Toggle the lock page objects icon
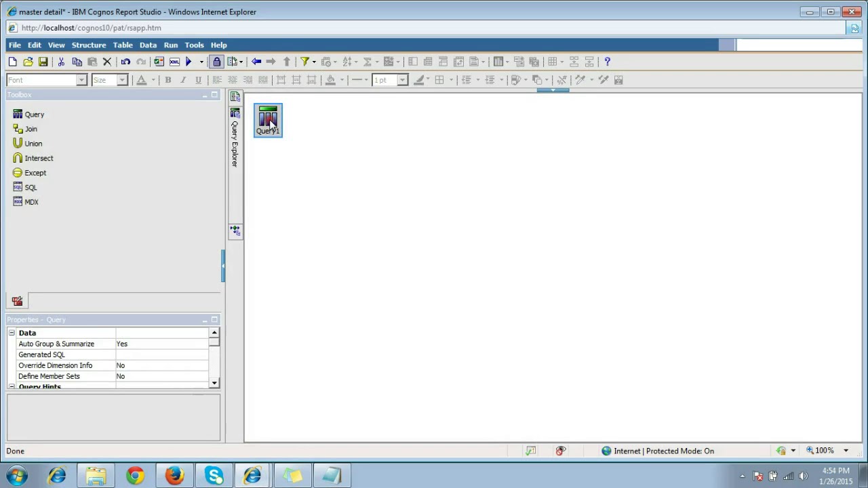The height and width of the screenshot is (488, 868). [217, 62]
